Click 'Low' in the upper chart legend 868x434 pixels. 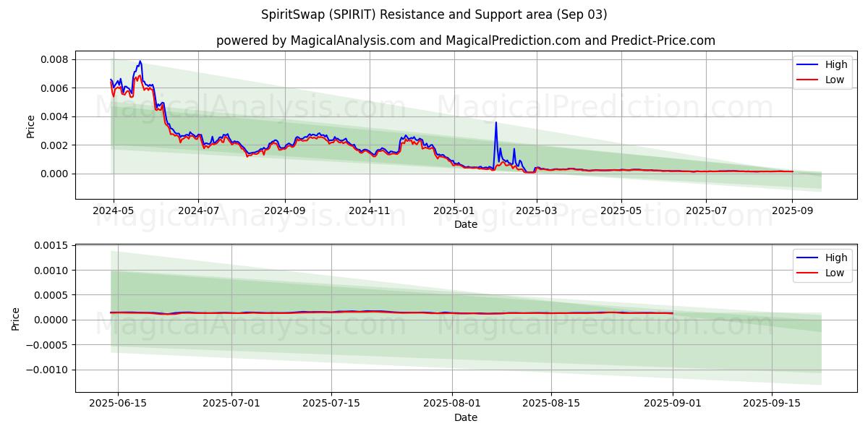coord(835,80)
